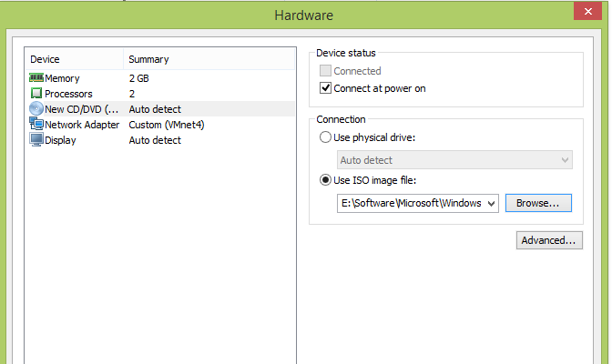Disable Connect at power on

(326, 88)
